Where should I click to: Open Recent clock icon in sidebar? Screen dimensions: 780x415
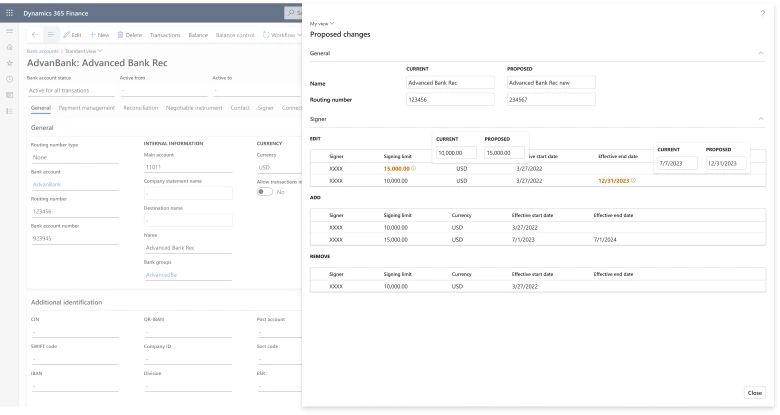(10, 79)
